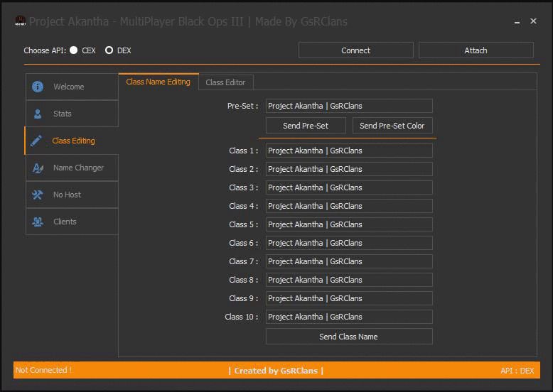Click the 'API : DEX' status label
Viewport: 553px width, 392px height.
517,371
